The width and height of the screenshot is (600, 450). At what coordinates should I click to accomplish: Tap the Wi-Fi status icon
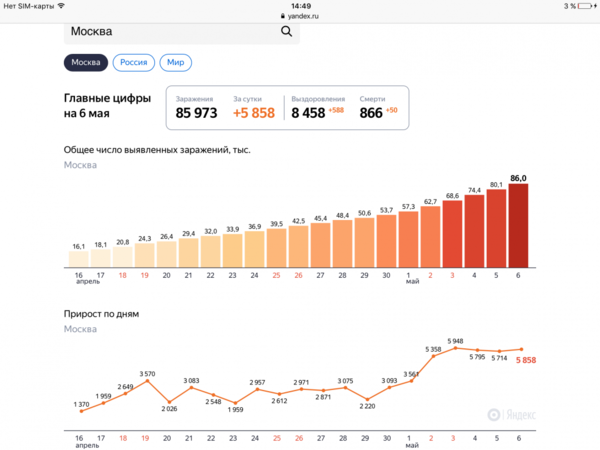[61, 6]
